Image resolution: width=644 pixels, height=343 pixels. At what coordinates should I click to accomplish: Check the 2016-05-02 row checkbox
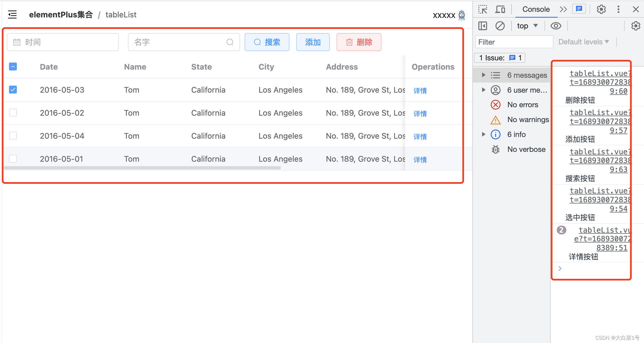[13, 113]
